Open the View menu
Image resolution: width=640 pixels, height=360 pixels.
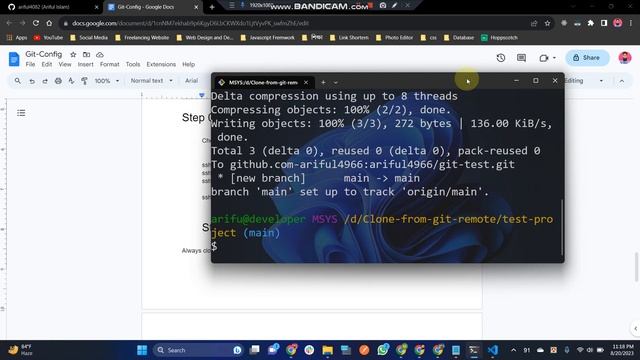[65, 64]
